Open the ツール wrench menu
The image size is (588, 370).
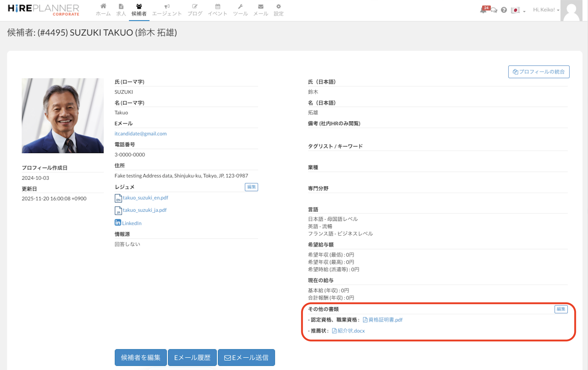pos(240,10)
